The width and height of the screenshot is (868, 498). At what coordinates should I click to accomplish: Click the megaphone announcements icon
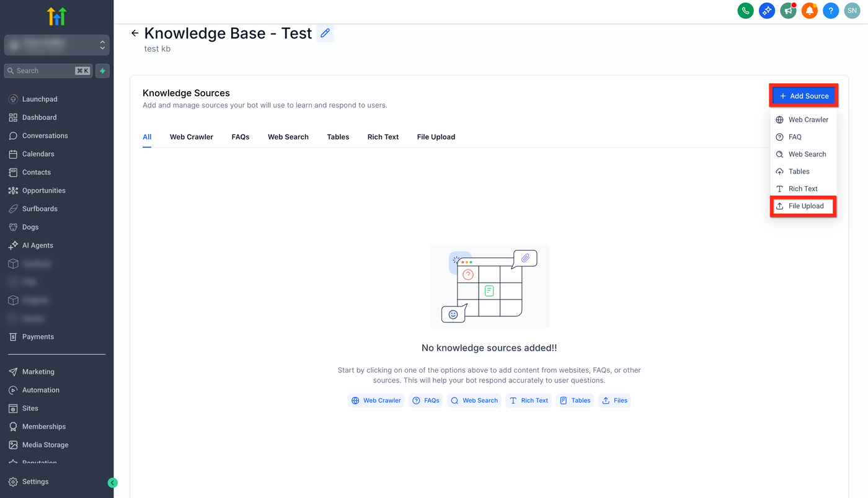click(x=788, y=11)
